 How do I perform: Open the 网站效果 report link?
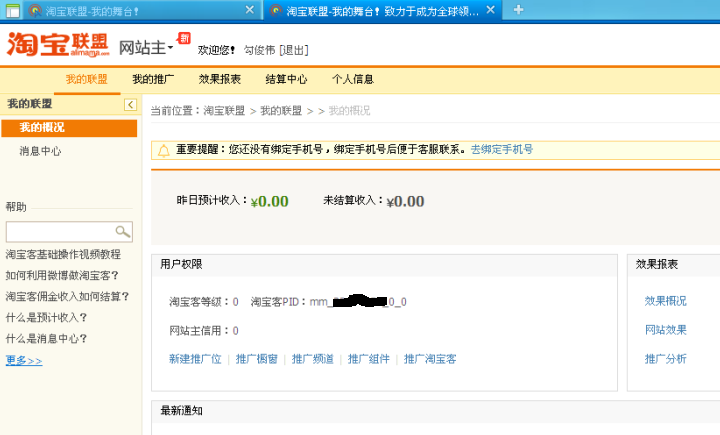point(665,330)
